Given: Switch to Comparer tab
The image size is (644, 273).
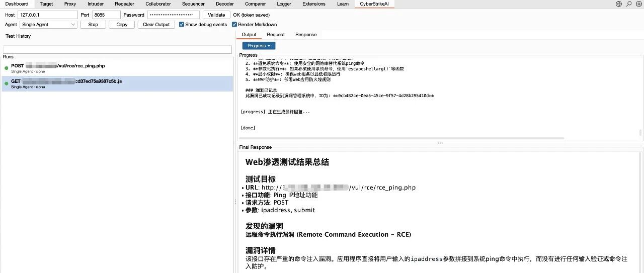Looking at the screenshot, I should [x=255, y=4].
